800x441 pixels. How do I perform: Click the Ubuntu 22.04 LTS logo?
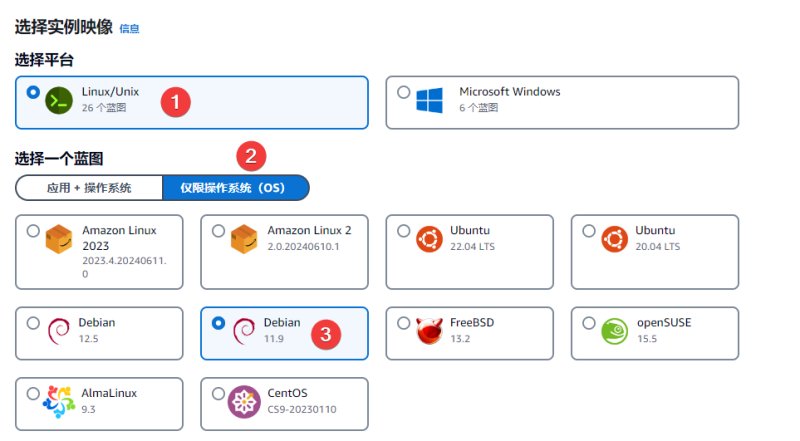pos(430,239)
